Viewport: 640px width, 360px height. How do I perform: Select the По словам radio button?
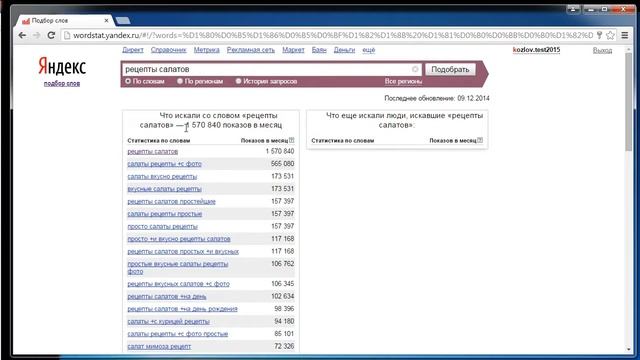128,81
